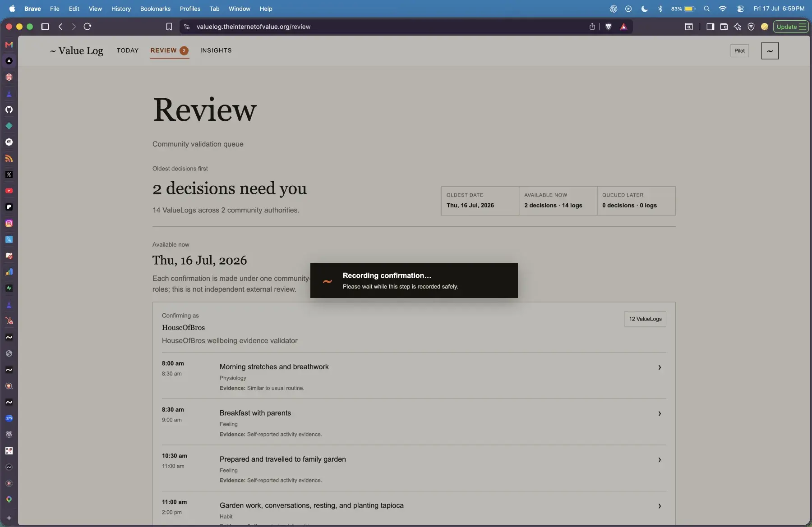This screenshot has width=812, height=527.
Task: Open site settings icon in address bar
Action: click(x=187, y=27)
